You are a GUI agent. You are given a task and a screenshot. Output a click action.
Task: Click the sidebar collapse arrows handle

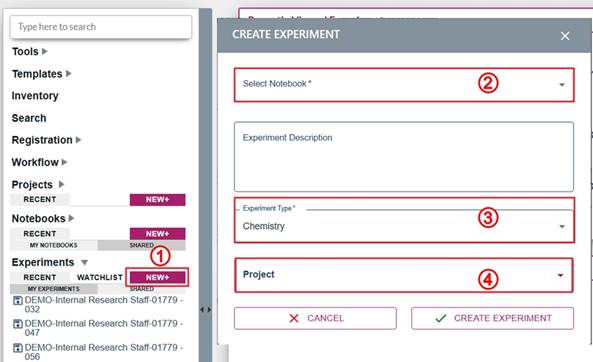[x=205, y=309]
